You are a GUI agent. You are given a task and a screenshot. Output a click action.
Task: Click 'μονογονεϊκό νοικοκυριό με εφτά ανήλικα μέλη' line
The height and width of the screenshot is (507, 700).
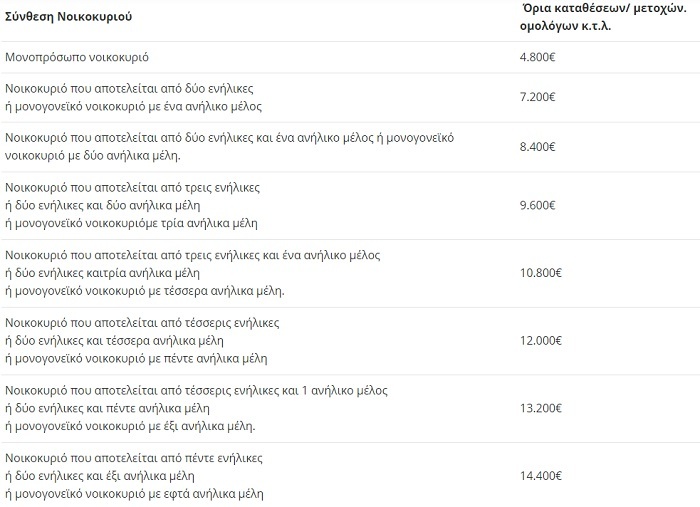[x=141, y=494]
